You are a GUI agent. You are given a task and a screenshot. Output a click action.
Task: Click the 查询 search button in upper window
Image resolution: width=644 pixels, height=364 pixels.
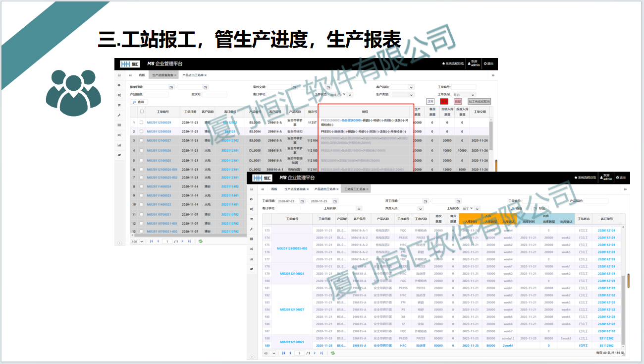139,102
